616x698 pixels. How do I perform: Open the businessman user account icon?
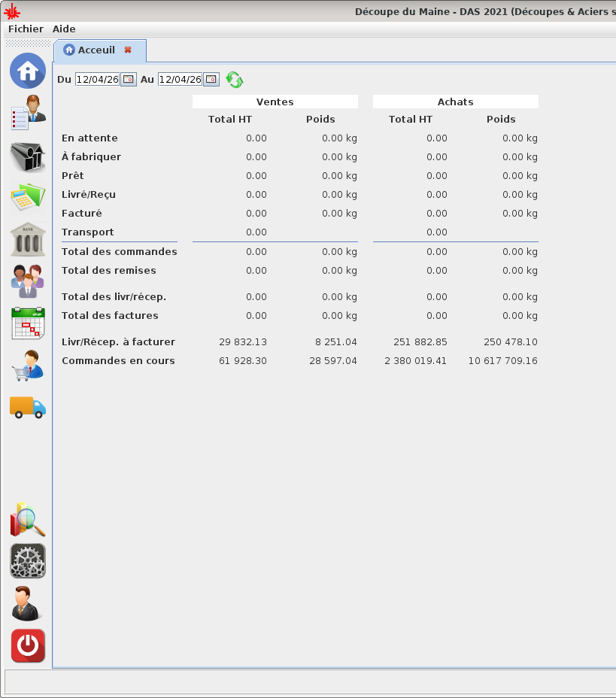click(x=26, y=604)
